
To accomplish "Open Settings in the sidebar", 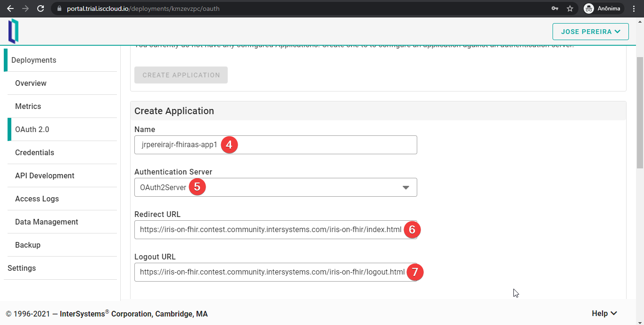I will 60,268.
